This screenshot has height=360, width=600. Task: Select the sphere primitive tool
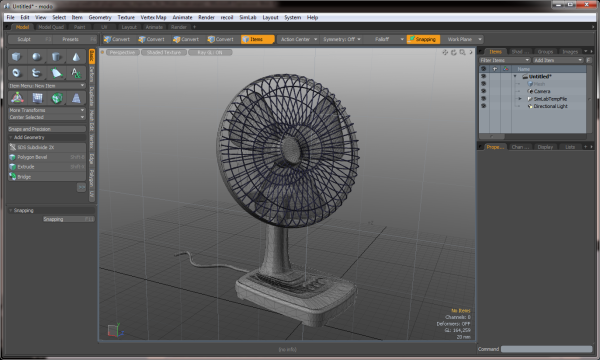click(x=36, y=57)
